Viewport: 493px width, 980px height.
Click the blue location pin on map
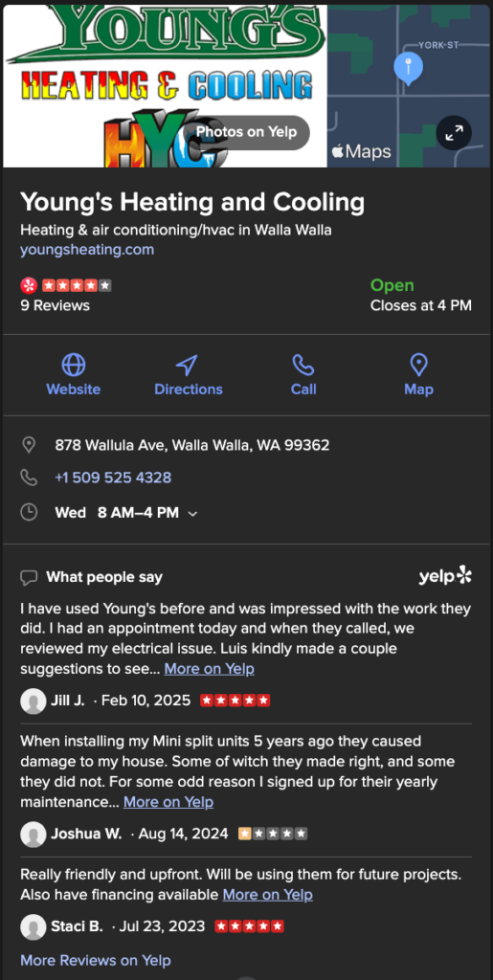pos(408,69)
